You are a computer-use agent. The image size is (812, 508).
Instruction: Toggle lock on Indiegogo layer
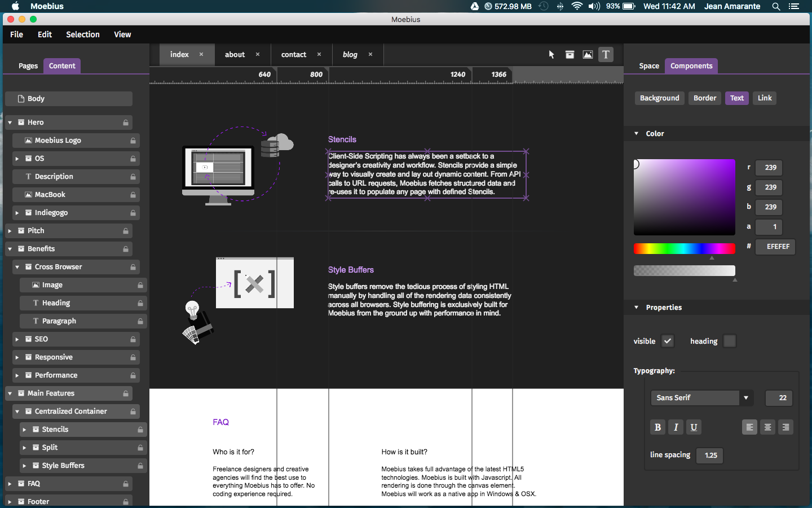[133, 213]
